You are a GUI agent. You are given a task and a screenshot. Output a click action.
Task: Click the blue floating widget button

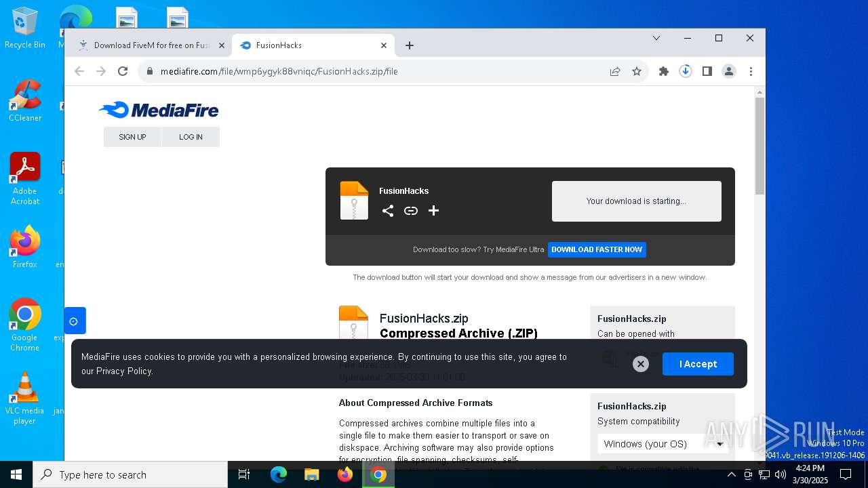tap(75, 321)
